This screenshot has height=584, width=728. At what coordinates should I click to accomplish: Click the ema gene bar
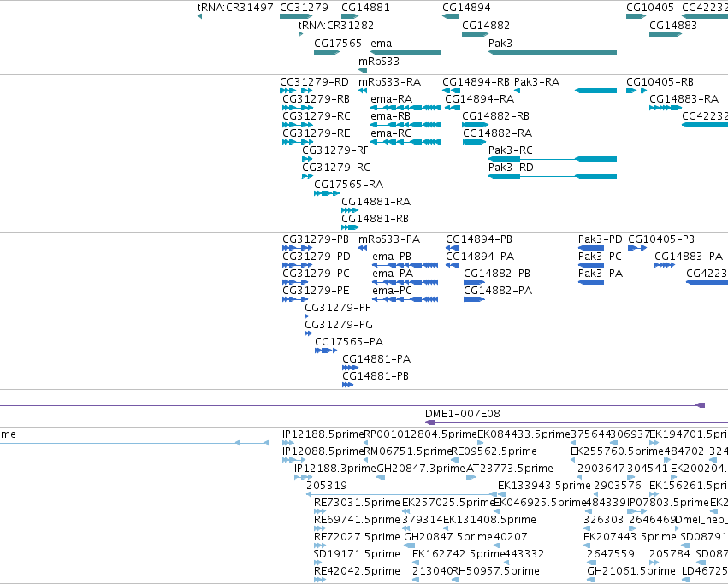(405, 52)
